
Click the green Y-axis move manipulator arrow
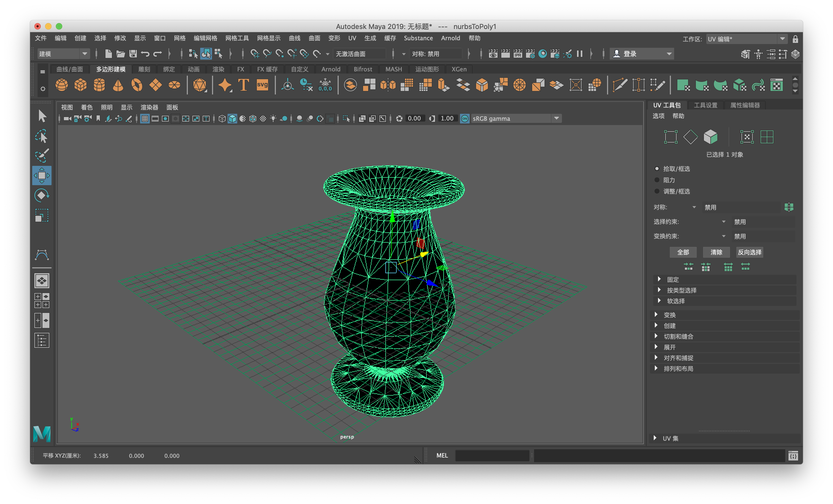coord(392,217)
